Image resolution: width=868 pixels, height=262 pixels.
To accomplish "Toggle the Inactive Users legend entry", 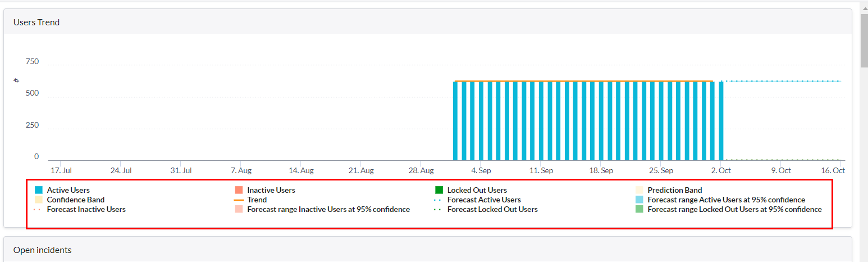I will [271, 190].
